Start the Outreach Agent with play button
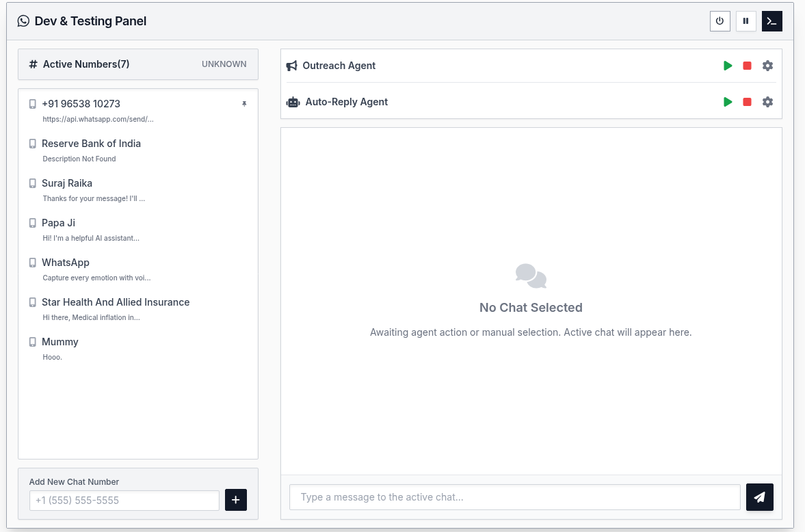The image size is (805, 532). pos(728,66)
